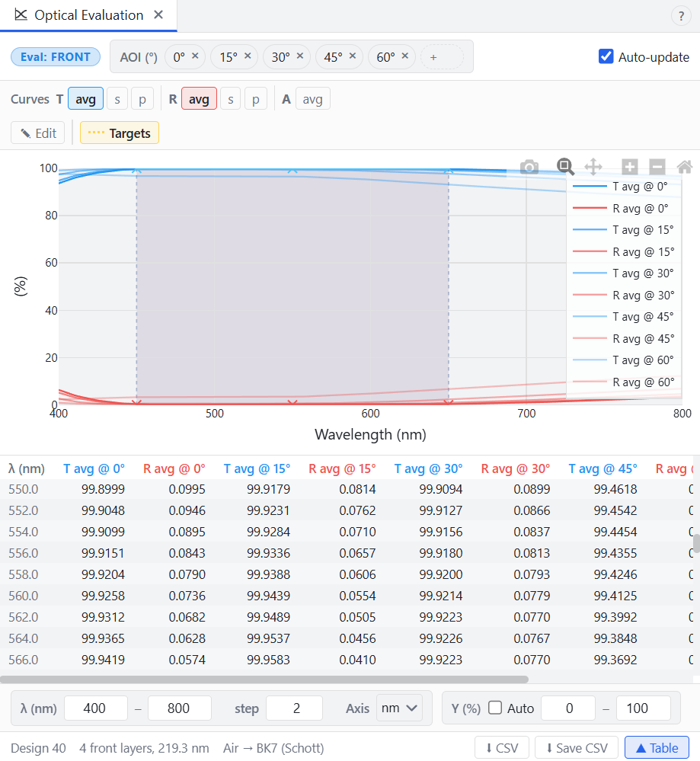Click the Save CSV button

(576, 748)
